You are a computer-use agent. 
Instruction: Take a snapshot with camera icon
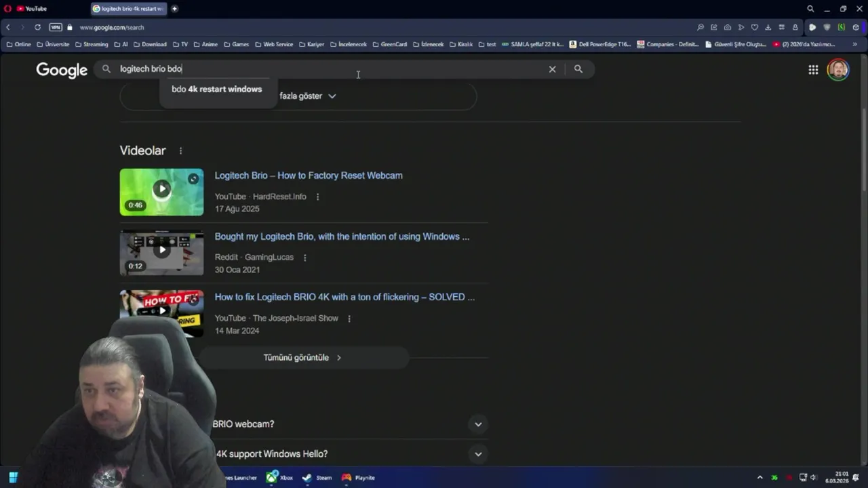tap(728, 27)
